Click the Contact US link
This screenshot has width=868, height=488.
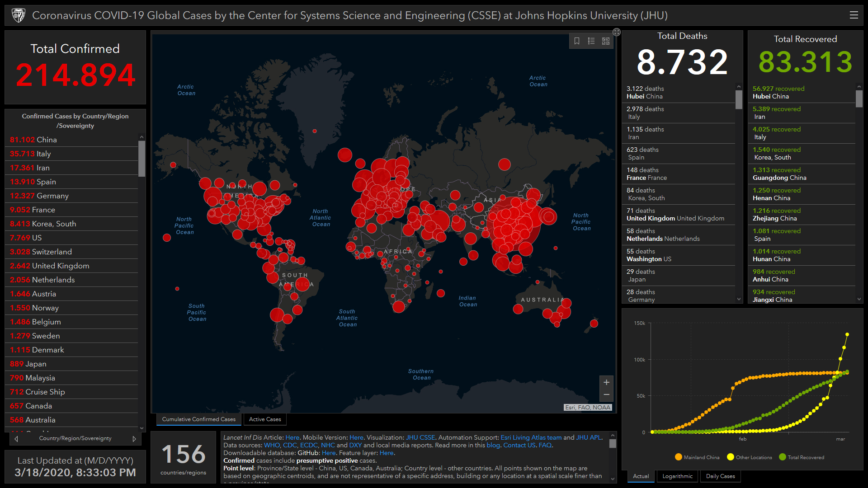tap(519, 445)
